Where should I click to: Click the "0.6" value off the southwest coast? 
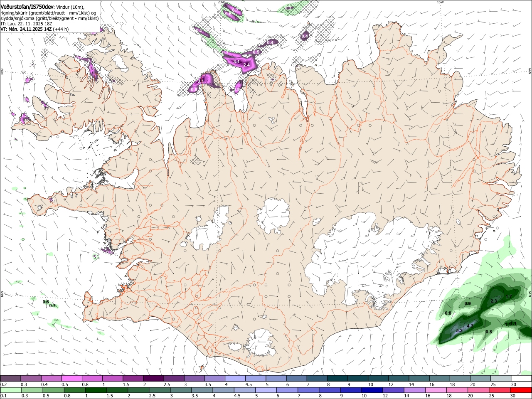[x=46, y=302]
